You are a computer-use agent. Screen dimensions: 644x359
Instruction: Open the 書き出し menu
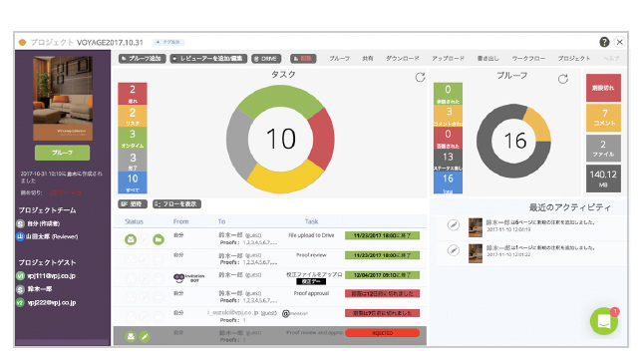487,58
